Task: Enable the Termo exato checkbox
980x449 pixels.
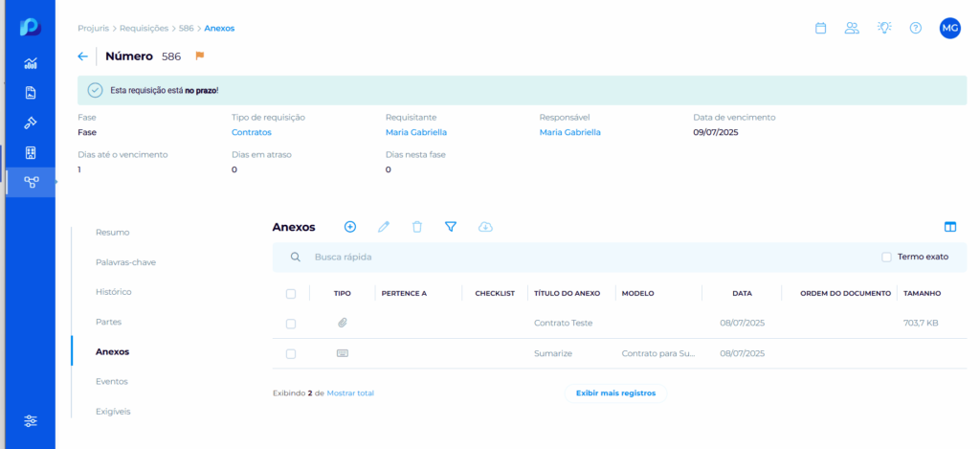Action: tap(886, 257)
